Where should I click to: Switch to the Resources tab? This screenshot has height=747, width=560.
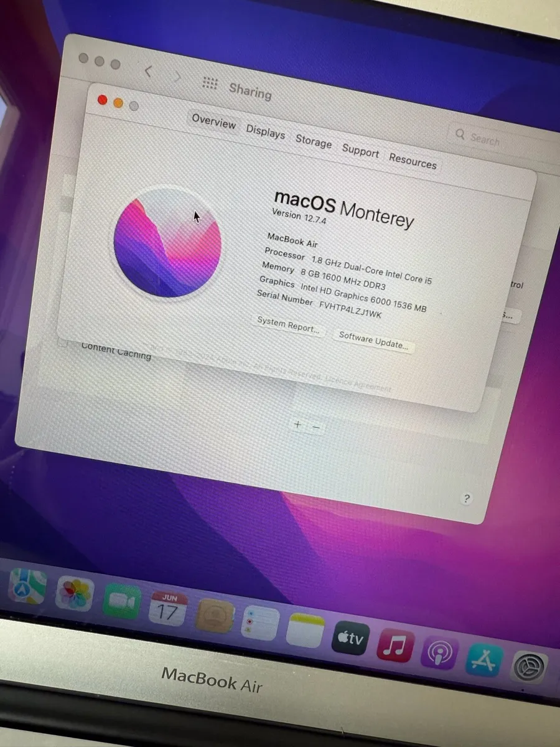(x=413, y=161)
